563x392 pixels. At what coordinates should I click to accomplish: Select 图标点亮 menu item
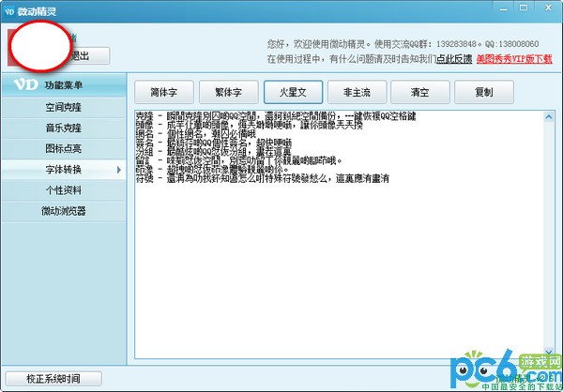pyautogui.click(x=64, y=148)
